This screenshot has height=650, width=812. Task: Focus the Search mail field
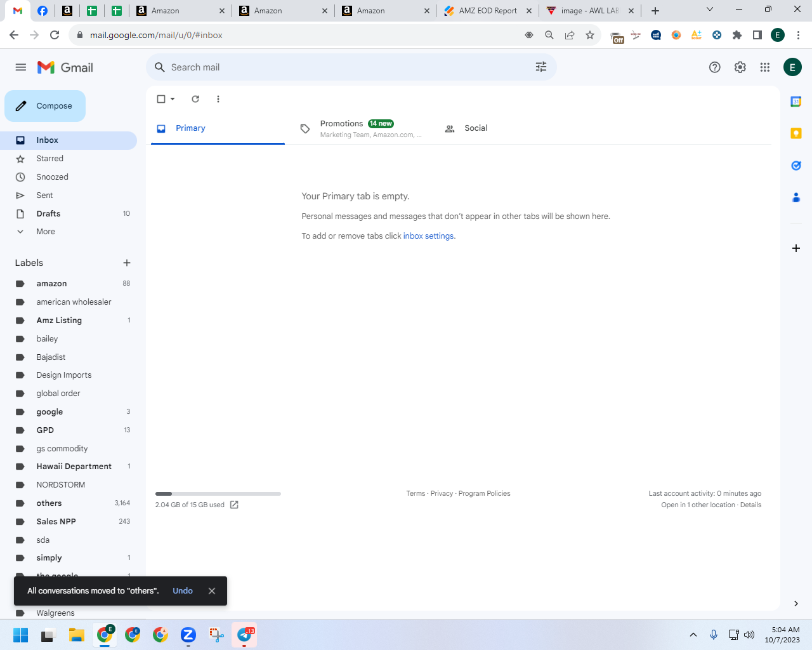click(x=351, y=67)
